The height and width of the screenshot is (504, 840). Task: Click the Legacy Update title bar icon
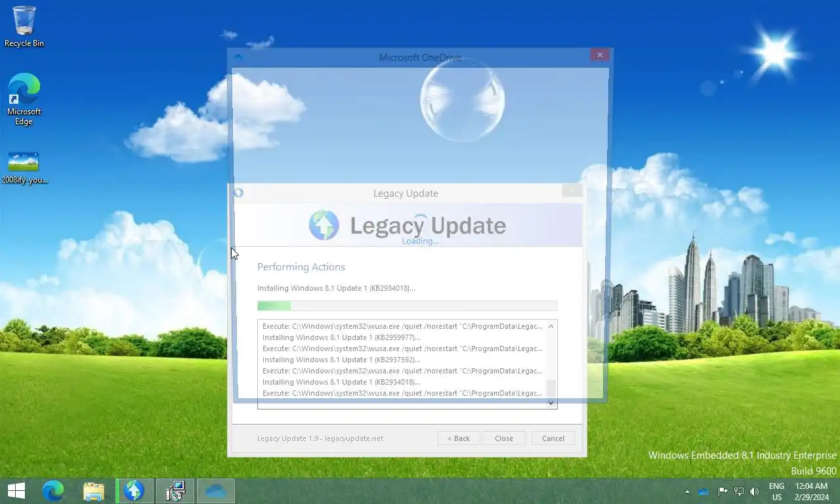pos(238,193)
